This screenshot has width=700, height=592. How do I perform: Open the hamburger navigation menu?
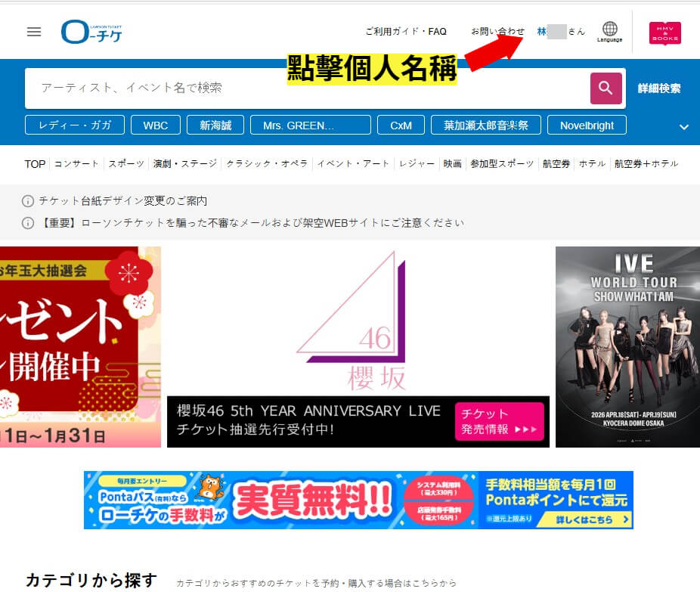[33, 32]
